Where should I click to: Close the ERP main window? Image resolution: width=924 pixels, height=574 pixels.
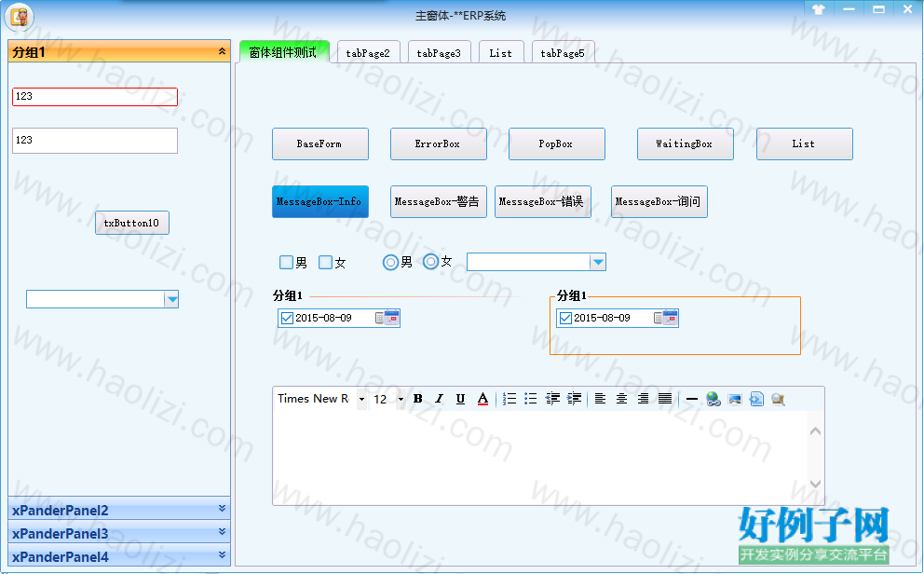pyautogui.click(x=908, y=8)
